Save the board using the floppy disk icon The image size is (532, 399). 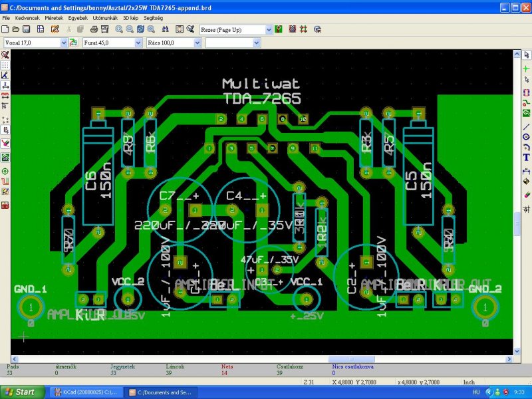pos(26,29)
